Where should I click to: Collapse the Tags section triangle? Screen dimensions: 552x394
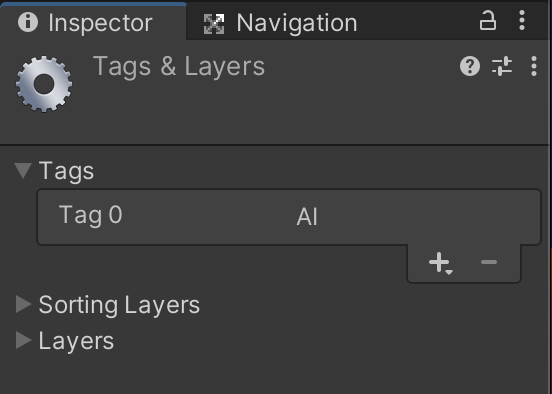23,170
